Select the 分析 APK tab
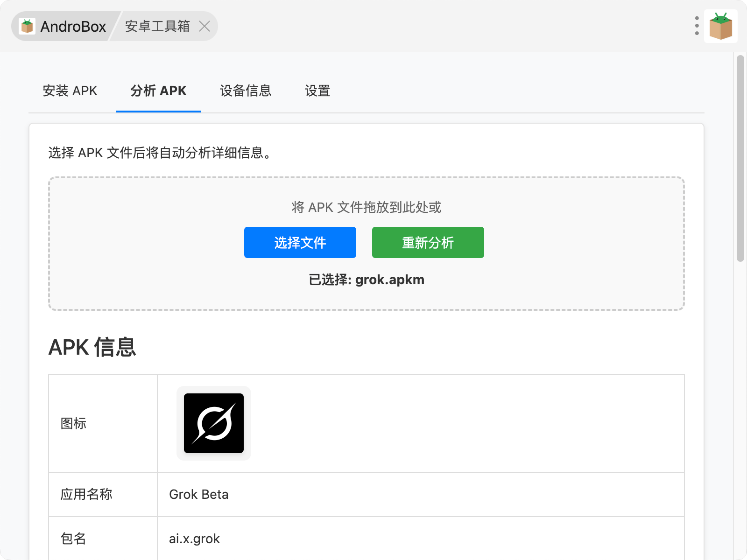The height and width of the screenshot is (560, 747). pyautogui.click(x=158, y=91)
